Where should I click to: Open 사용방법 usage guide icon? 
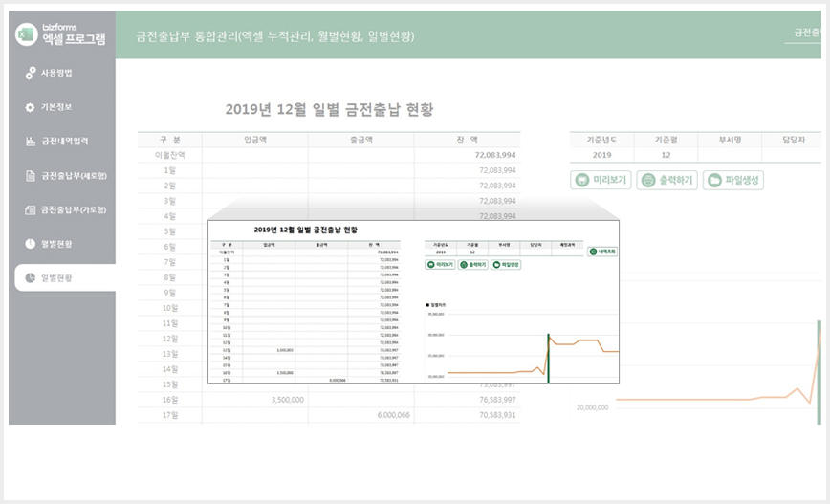point(31,73)
